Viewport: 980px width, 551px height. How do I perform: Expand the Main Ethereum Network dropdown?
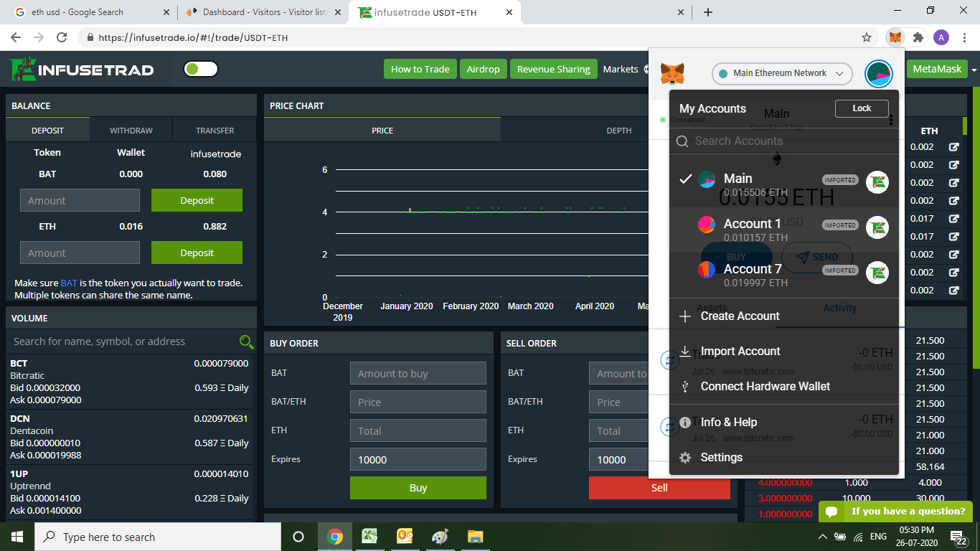click(x=782, y=73)
